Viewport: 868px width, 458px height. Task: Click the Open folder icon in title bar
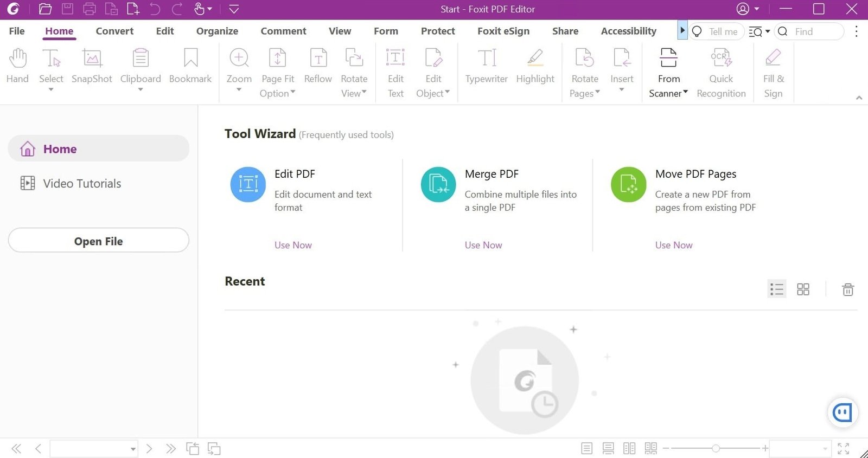[46, 9]
